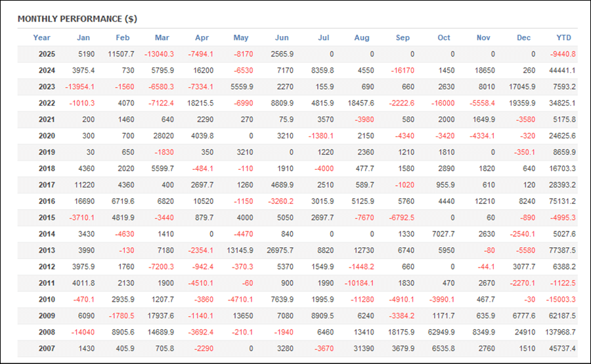The height and width of the screenshot is (364, 591).
Task: Click the 2025 Feb value 11507.7
Action: tap(121, 54)
